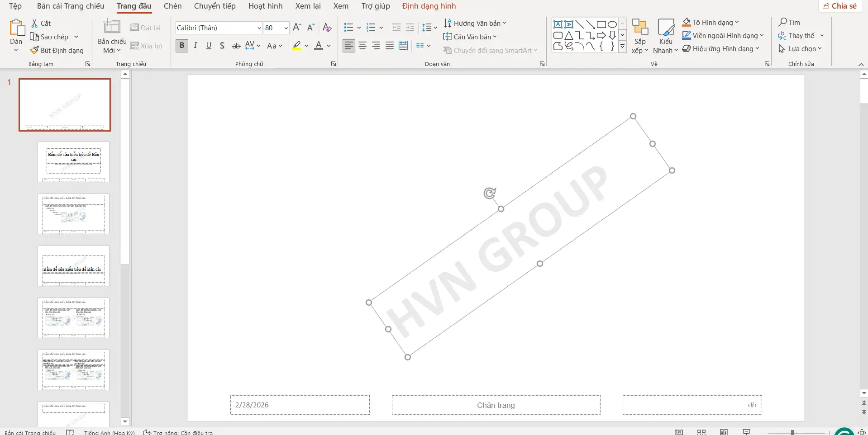Enable strikethrough on selected text

(235, 45)
